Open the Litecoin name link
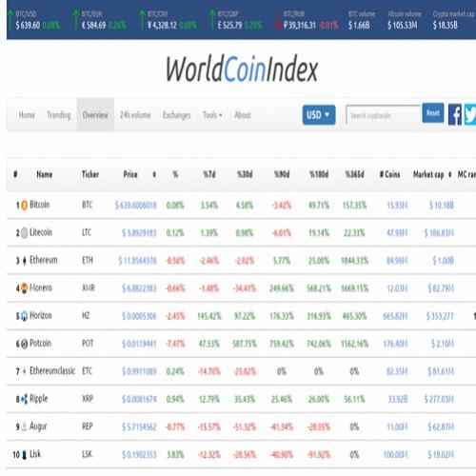Viewport: 476px width, 476px height. tap(41, 232)
